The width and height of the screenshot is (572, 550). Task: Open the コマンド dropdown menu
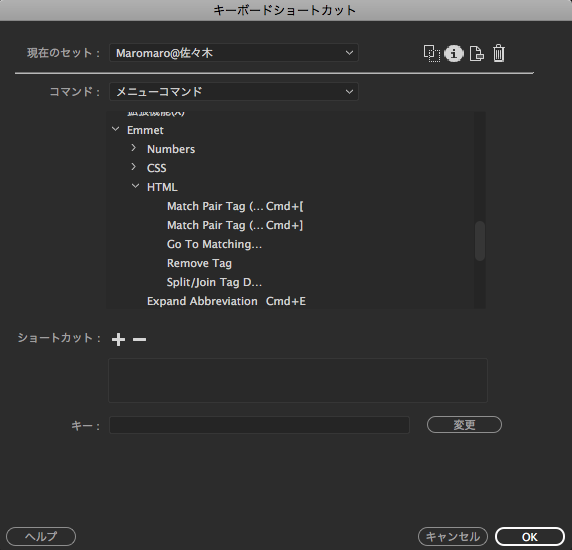[x=234, y=92]
